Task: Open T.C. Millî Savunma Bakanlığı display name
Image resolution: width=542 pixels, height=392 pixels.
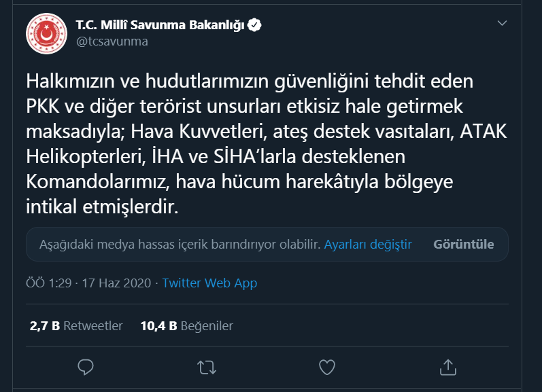Action: (160, 25)
